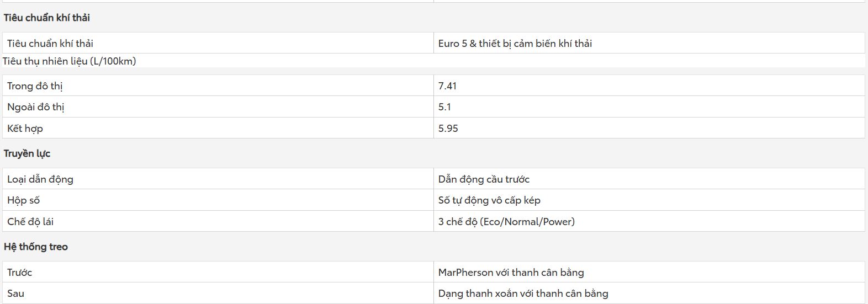Click 'Tiêu thụ nhiên liệu (L/100km)' label

(70, 61)
